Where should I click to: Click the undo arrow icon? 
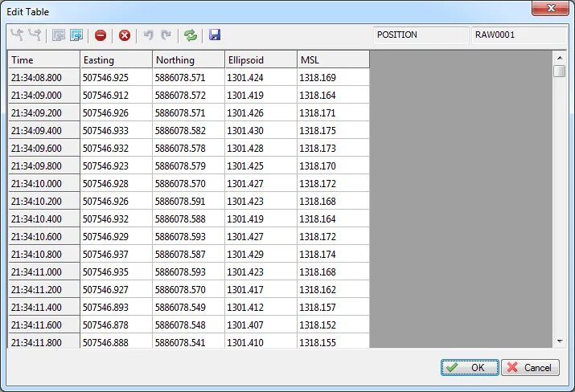(148, 35)
